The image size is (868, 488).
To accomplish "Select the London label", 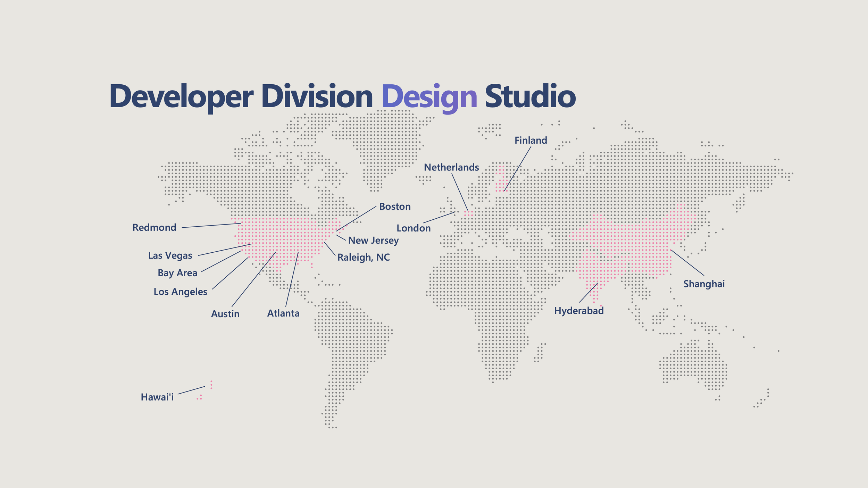I will point(414,228).
